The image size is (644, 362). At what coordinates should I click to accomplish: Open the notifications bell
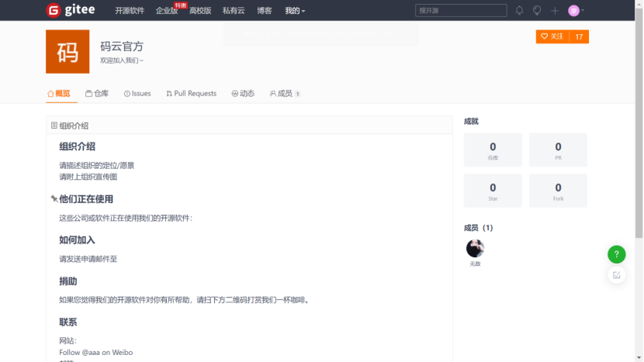point(519,11)
